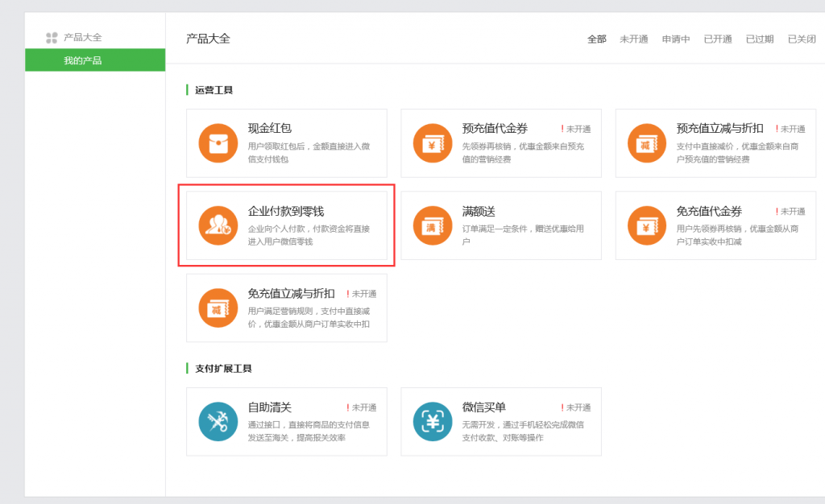Click description text starting 用户领取红包后
825x504 pixels.
[309, 153]
